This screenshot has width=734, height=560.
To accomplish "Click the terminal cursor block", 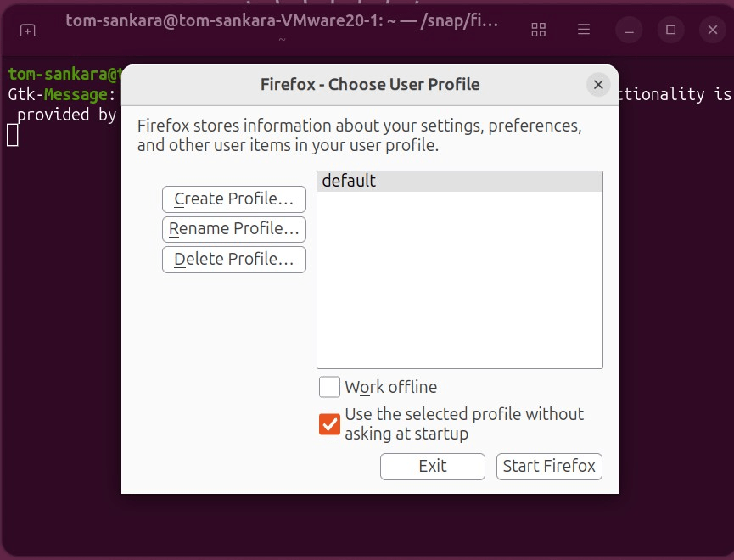I will tap(13, 135).
